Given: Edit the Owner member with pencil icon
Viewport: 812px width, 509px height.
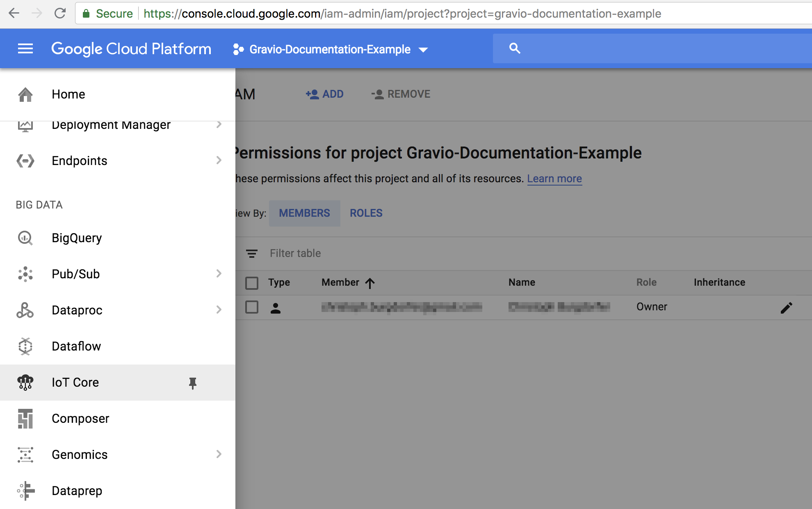Looking at the screenshot, I should point(786,307).
